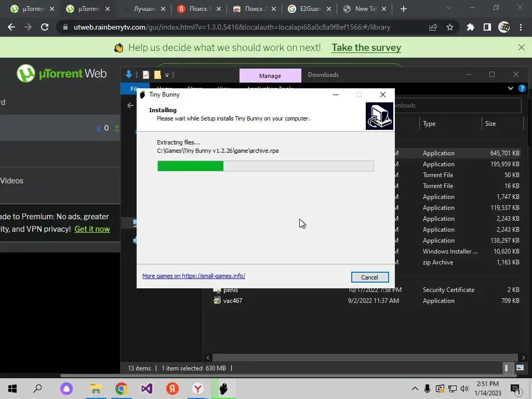Open volume control in system tray

(x=465, y=389)
